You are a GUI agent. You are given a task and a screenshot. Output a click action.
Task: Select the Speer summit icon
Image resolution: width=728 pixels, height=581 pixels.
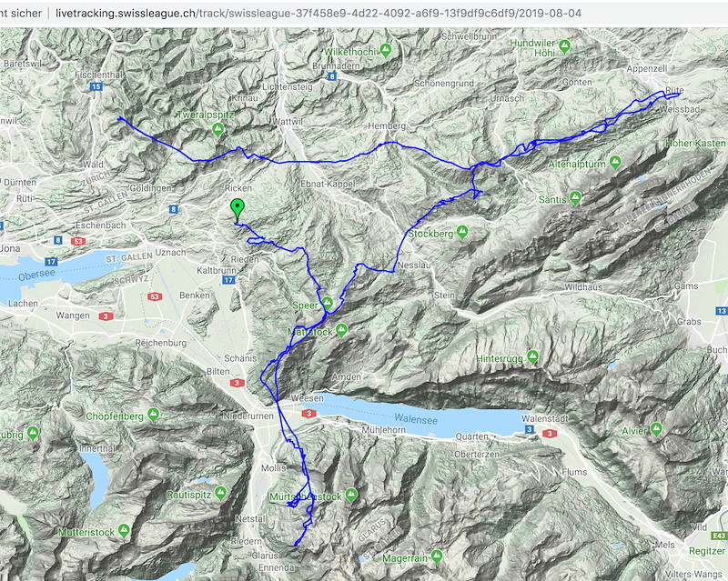click(326, 304)
